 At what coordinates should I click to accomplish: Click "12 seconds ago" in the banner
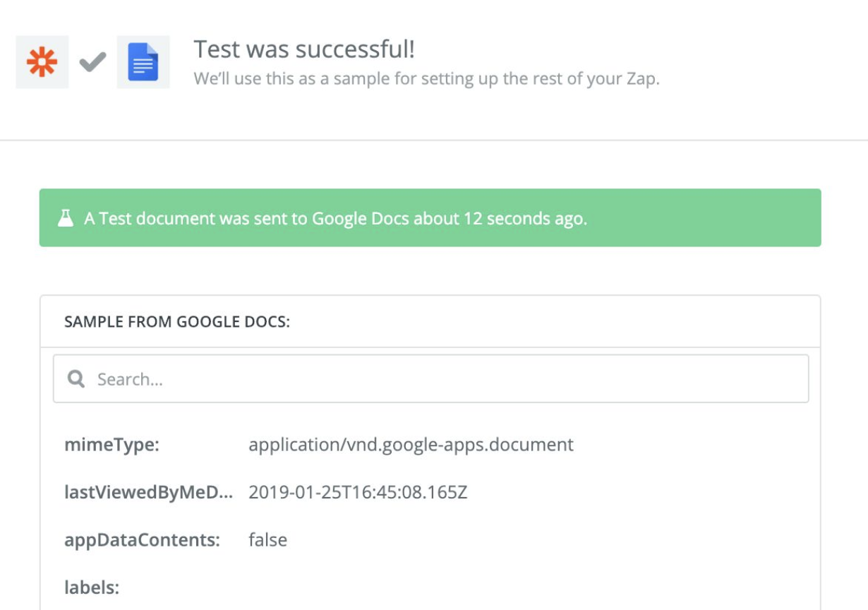coord(524,218)
